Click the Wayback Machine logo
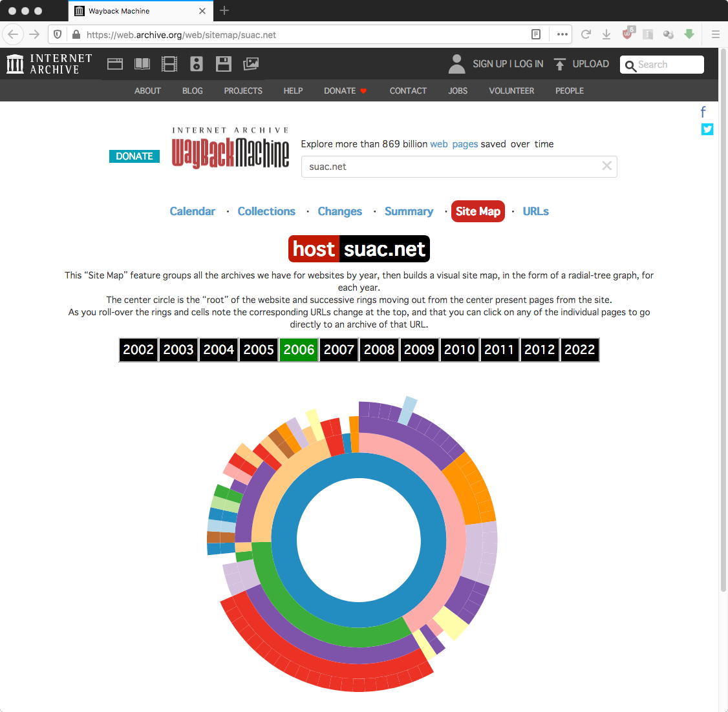Viewport: 728px width, 712px height. (x=230, y=147)
